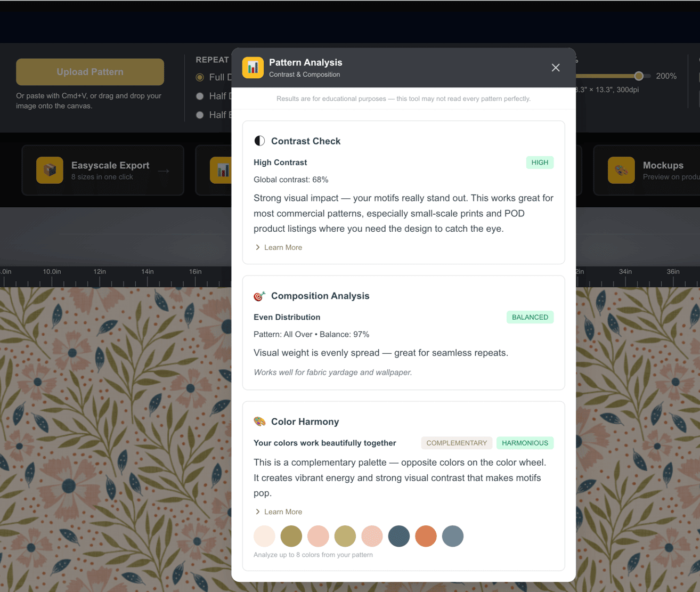Select the first Half repeat radio option

click(x=200, y=96)
